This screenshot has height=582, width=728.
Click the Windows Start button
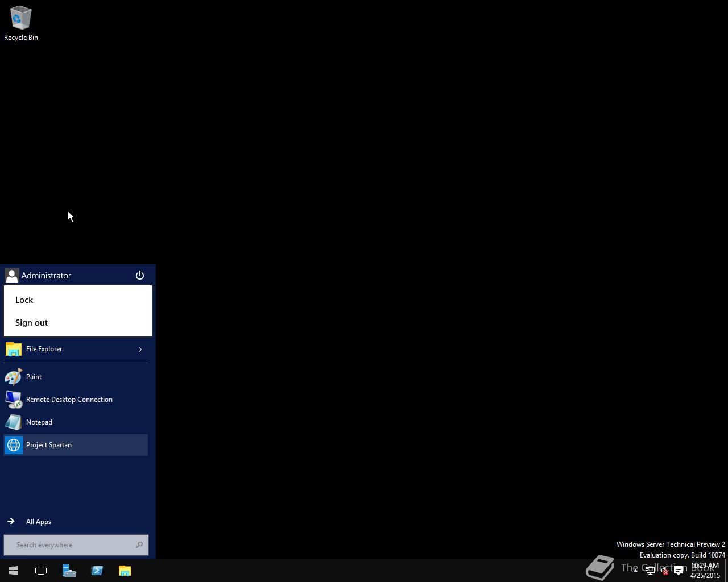tap(14, 571)
